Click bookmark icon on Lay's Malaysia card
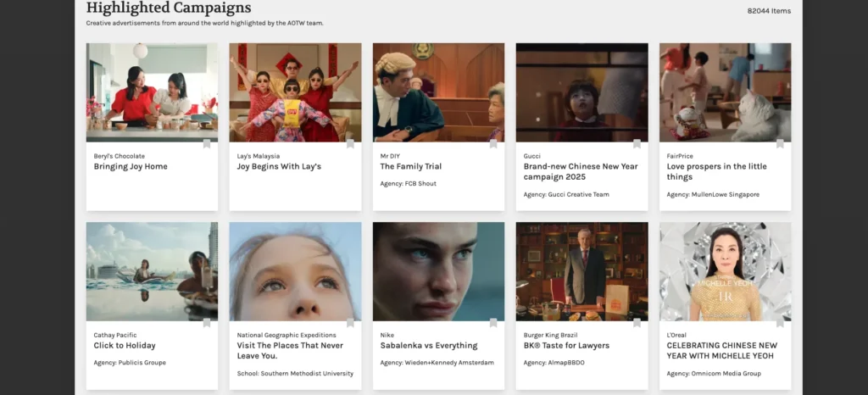The width and height of the screenshot is (868, 395). pos(350,144)
